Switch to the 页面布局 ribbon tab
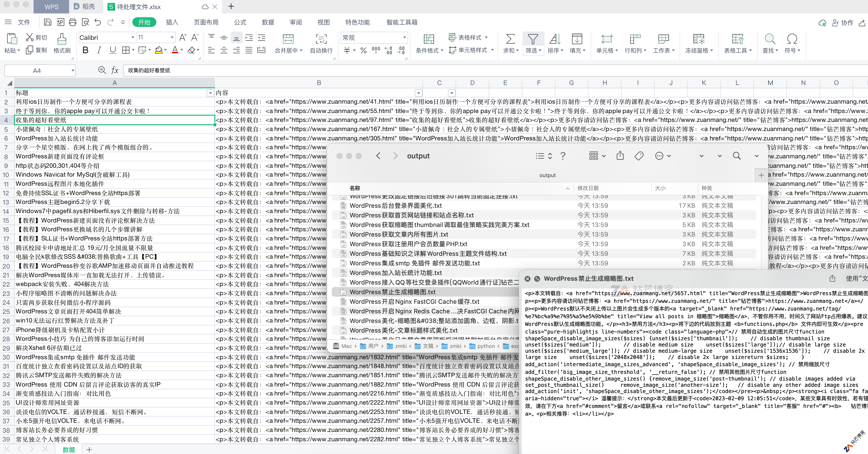Viewport: 868px width, 454px height. pyautogui.click(x=206, y=22)
